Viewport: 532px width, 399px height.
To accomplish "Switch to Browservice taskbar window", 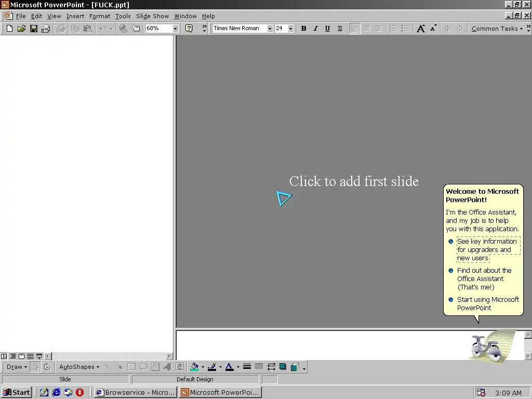I will (x=135, y=392).
